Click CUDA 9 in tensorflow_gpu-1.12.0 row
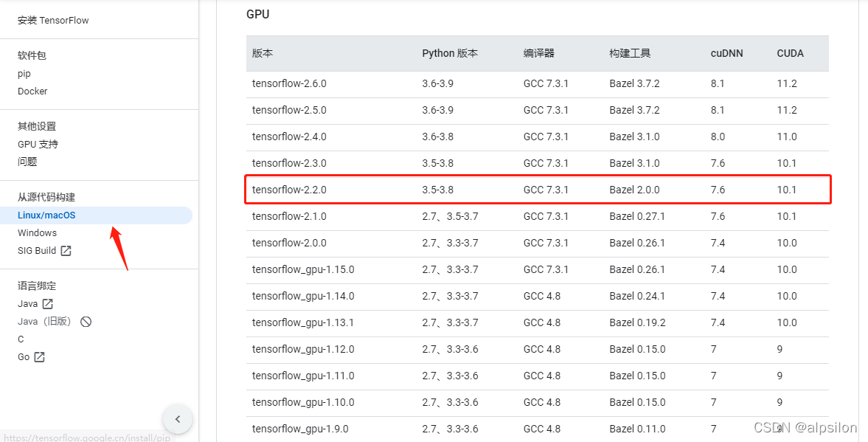Screen dimensions: 868x442 (x=780, y=350)
